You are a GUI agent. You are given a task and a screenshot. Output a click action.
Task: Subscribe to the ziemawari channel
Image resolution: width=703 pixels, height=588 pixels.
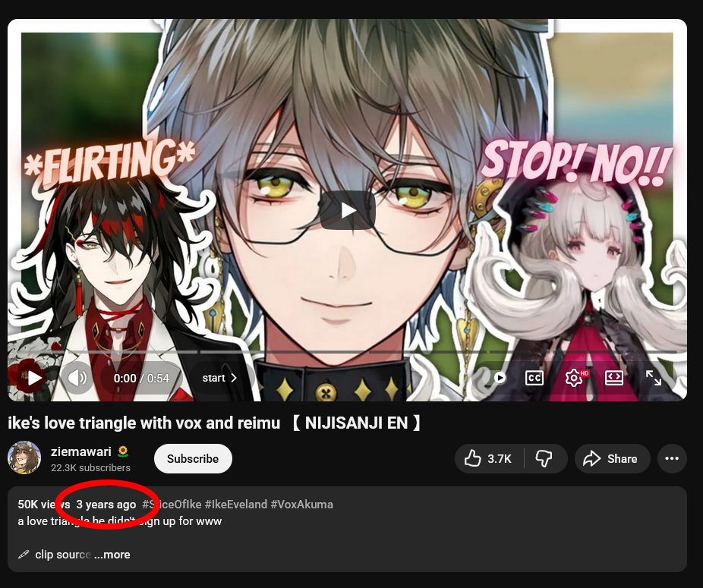click(x=193, y=458)
